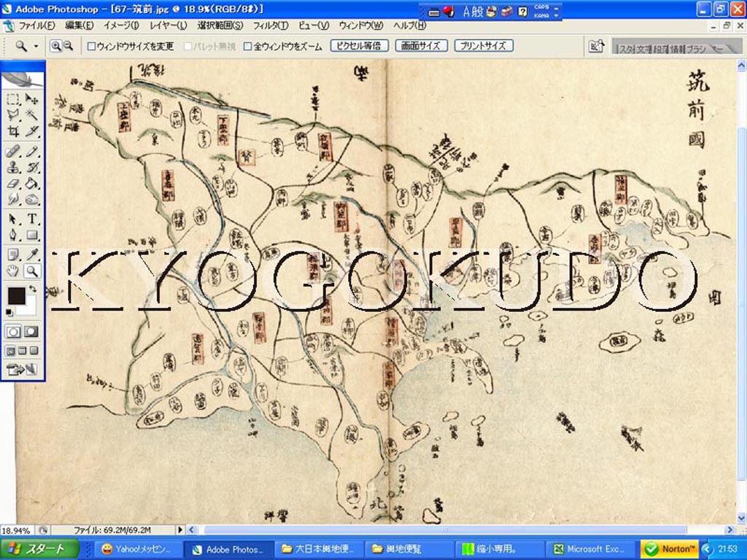Select Standard Screen mode
747x560 pixels.
(x=10, y=351)
